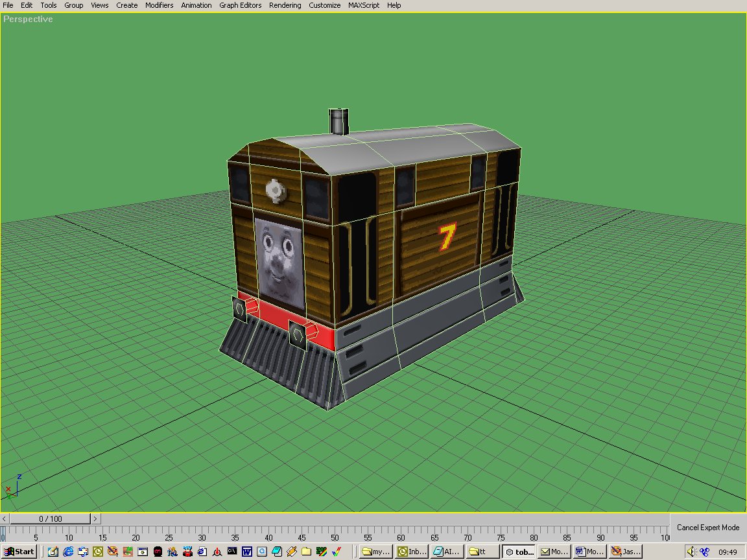This screenshot has width=747, height=560.
Task: Open the Animation menu
Action: [x=196, y=5]
